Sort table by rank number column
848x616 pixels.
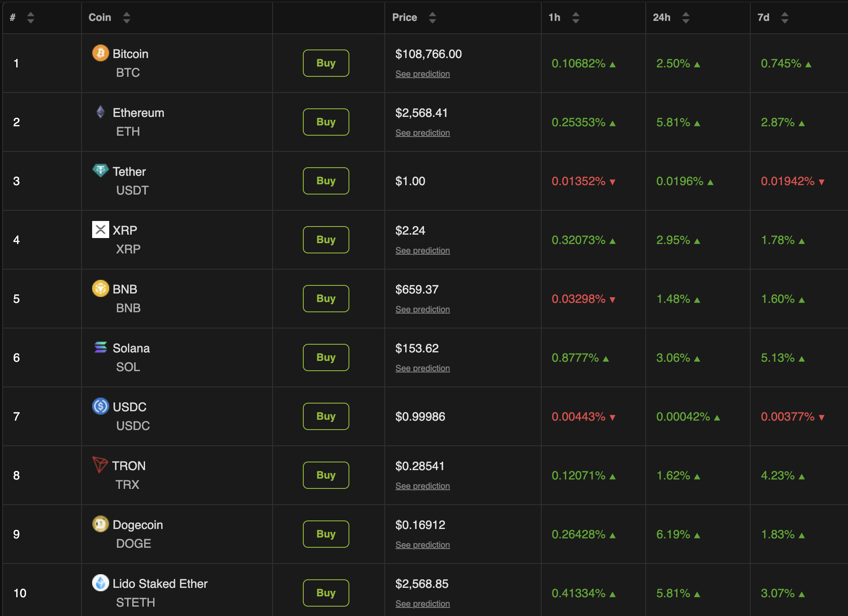30,17
